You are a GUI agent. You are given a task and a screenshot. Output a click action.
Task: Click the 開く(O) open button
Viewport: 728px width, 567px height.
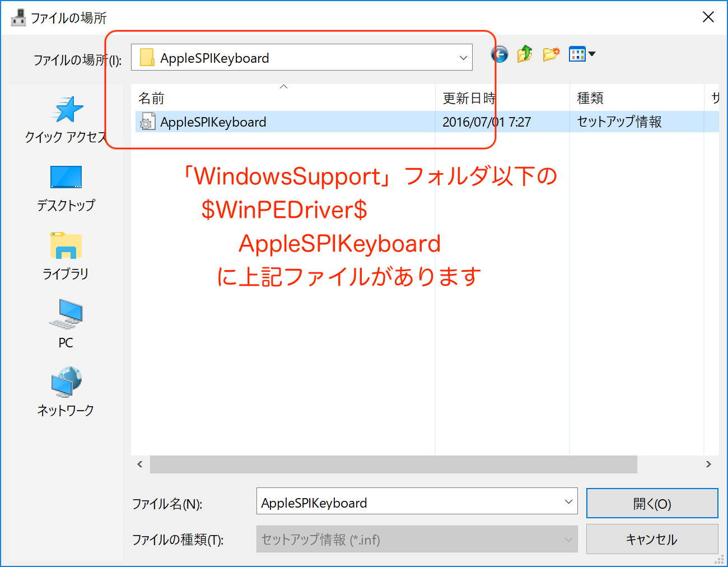652,503
